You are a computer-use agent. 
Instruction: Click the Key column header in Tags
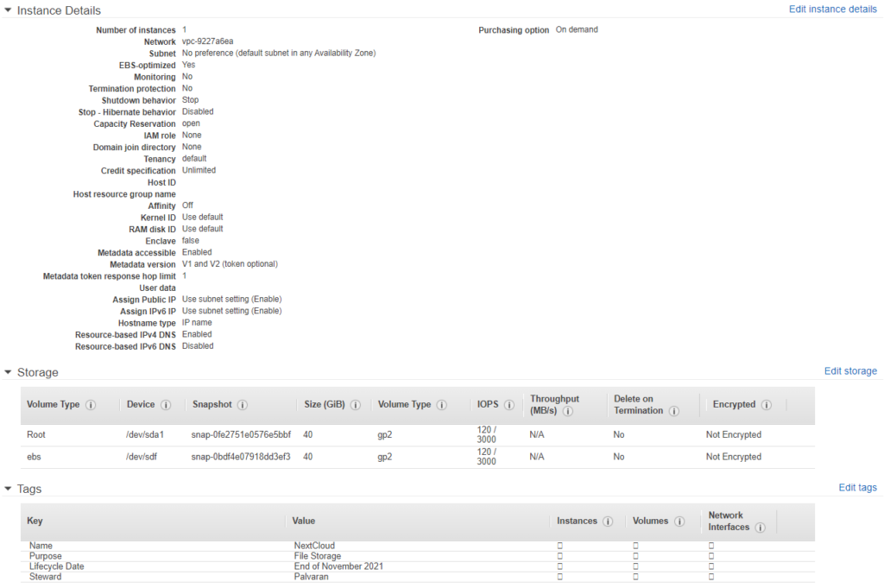click(x=35, y=521)
